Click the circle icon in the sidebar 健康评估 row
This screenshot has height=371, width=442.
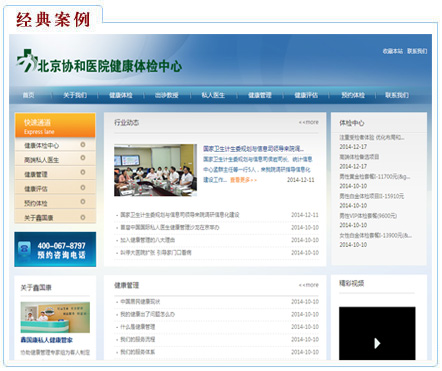[x=83, y=188]
